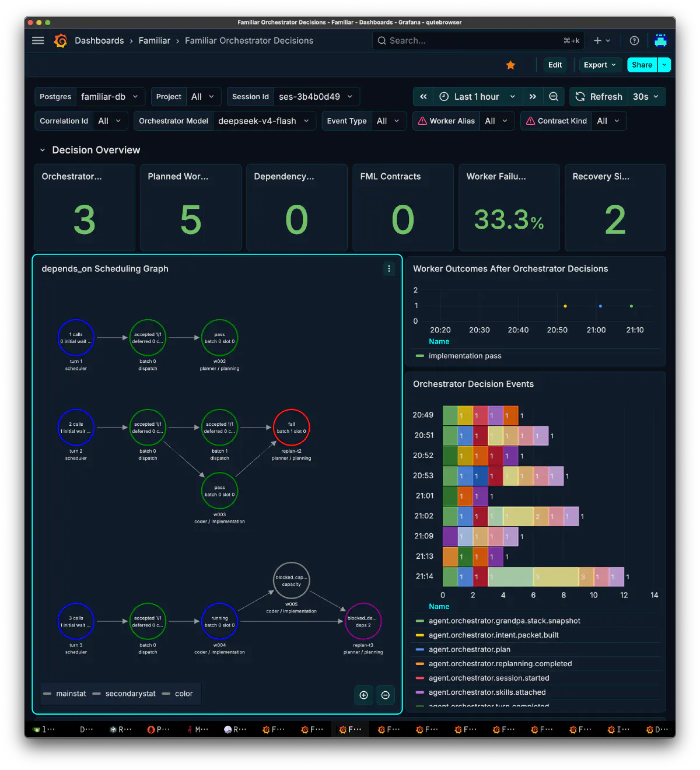Switch to the browser tab labeled I…
This screenshot has width=700, height=770.
point(618,729)
